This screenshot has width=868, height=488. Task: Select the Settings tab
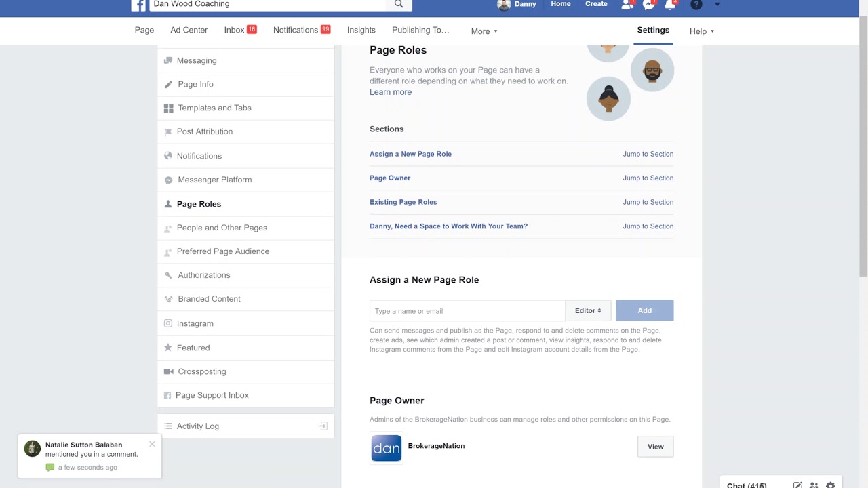pyautogui.click(x=653, y=30)
